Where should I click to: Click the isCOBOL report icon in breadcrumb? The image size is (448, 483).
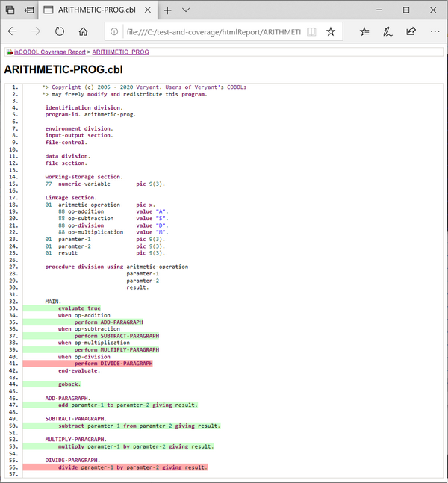[10, 52]
